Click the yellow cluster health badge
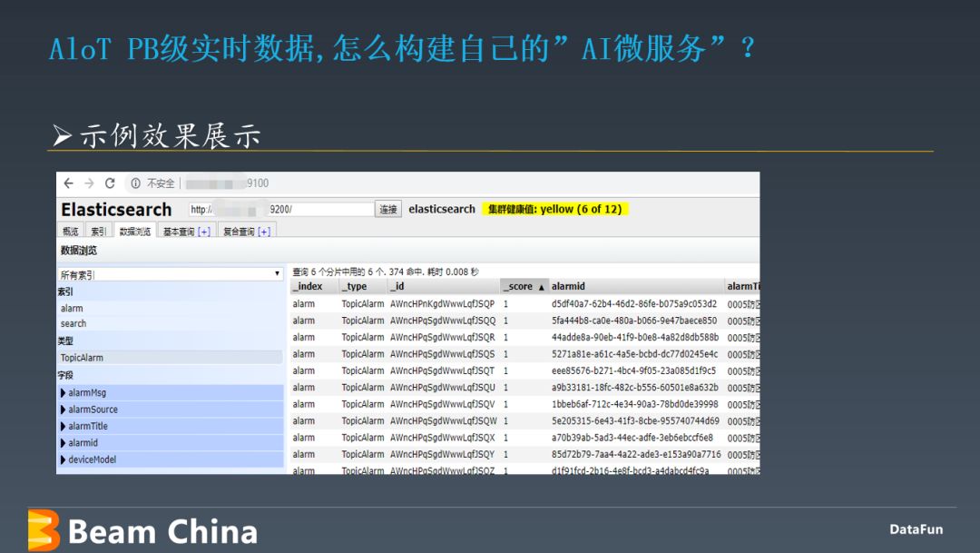 coord(555,209)
